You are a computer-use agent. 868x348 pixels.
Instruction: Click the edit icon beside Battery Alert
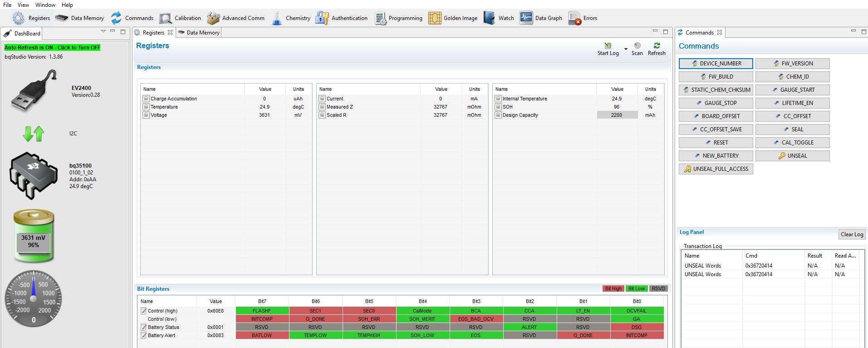tap(144, 335)
